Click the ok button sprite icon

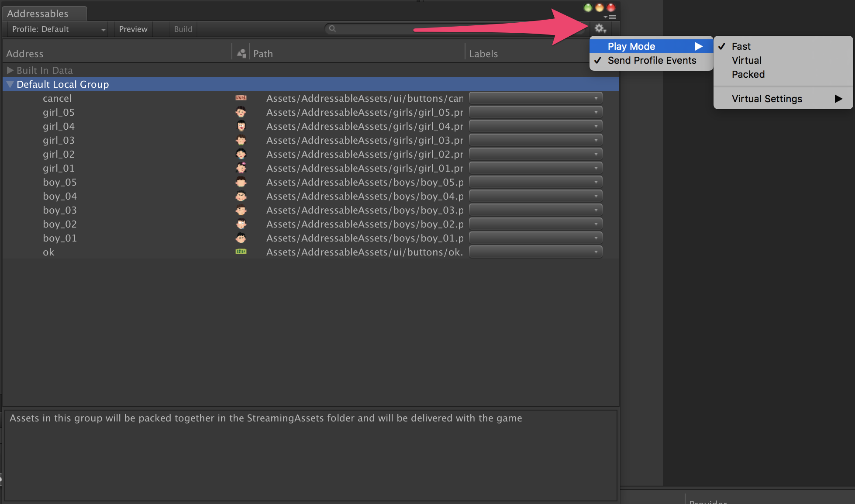pyautogui.click(x=241, y=252)
